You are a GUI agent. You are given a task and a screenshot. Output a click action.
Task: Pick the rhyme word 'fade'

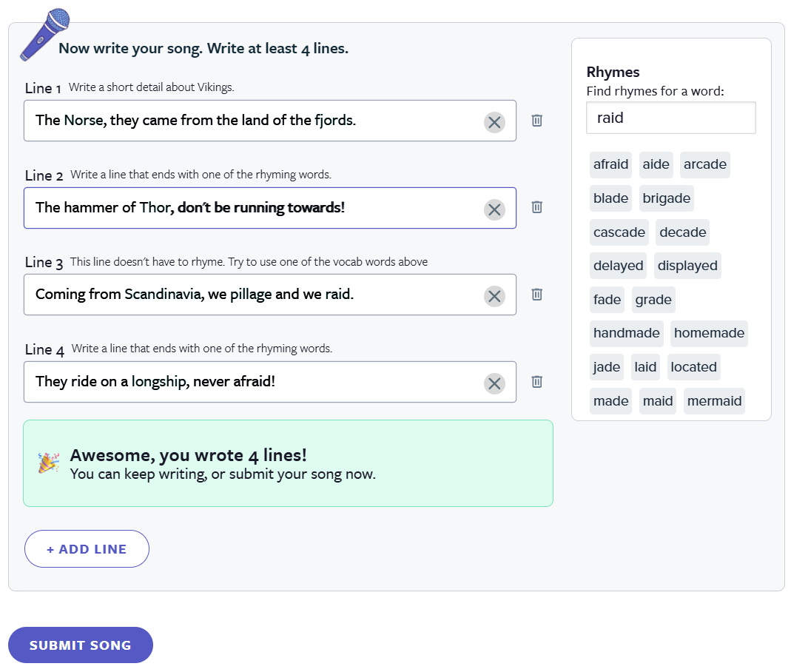[607, 300]
